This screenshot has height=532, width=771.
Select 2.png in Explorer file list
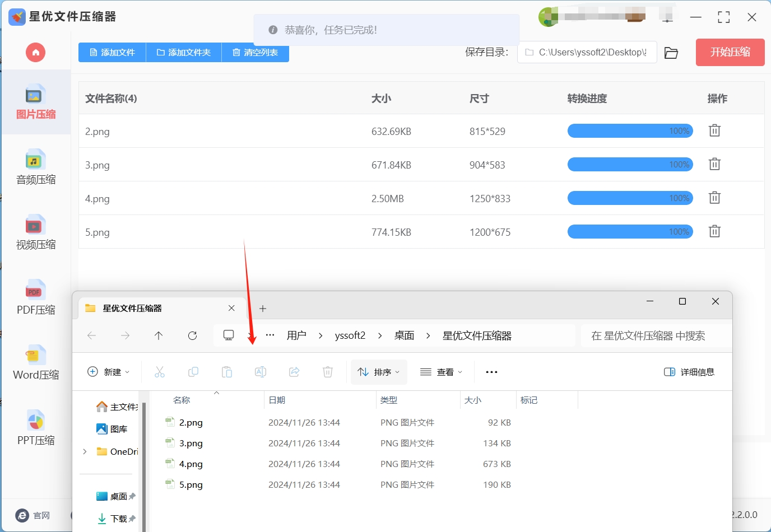191,423
